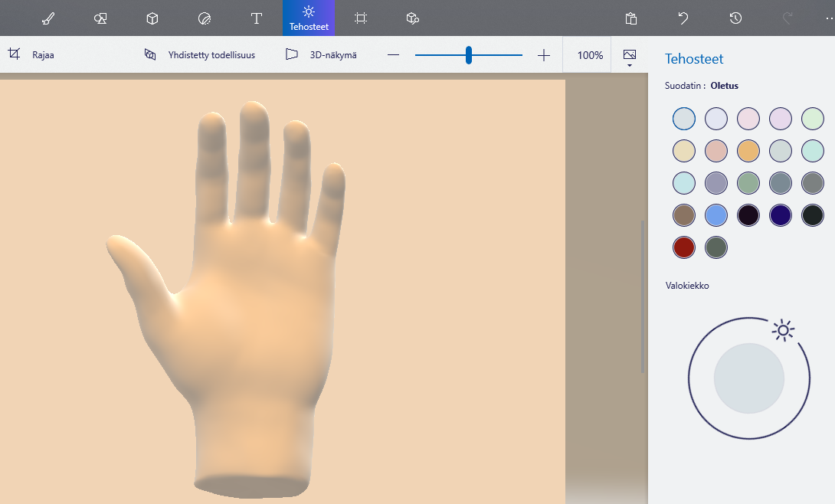Click the plus zoom in button
Screen dimensions: 835x504
544,55
